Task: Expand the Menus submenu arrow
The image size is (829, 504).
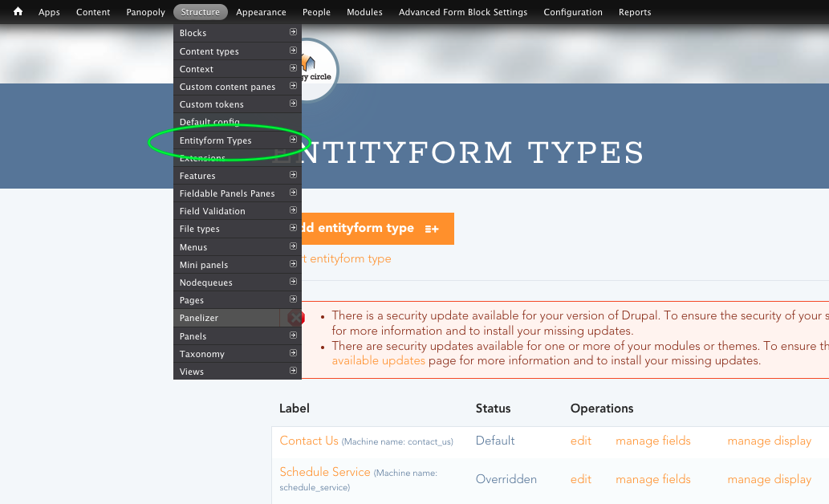Action: [x=293, y=246]
